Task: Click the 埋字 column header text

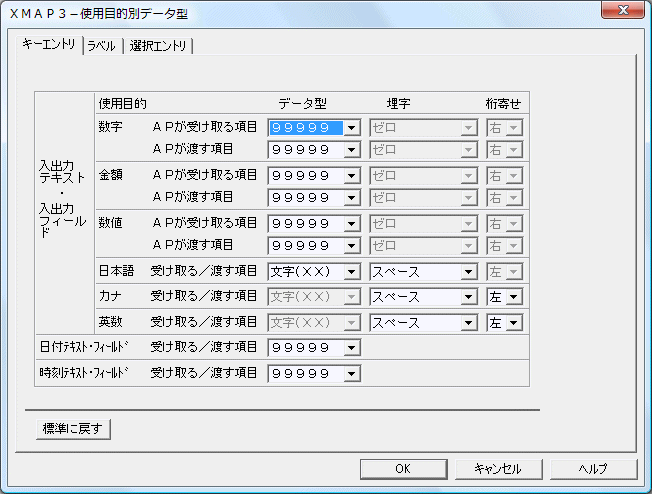Action: [398, 103]
